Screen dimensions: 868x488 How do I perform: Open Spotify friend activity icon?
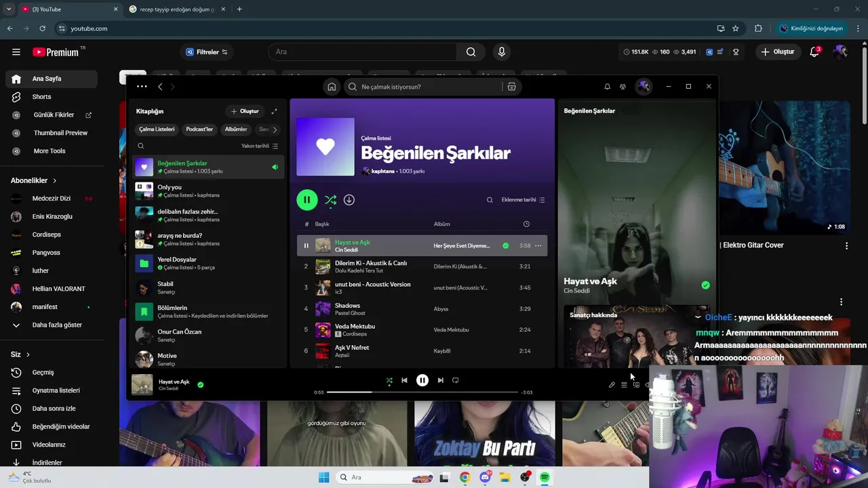coord(623,87)
